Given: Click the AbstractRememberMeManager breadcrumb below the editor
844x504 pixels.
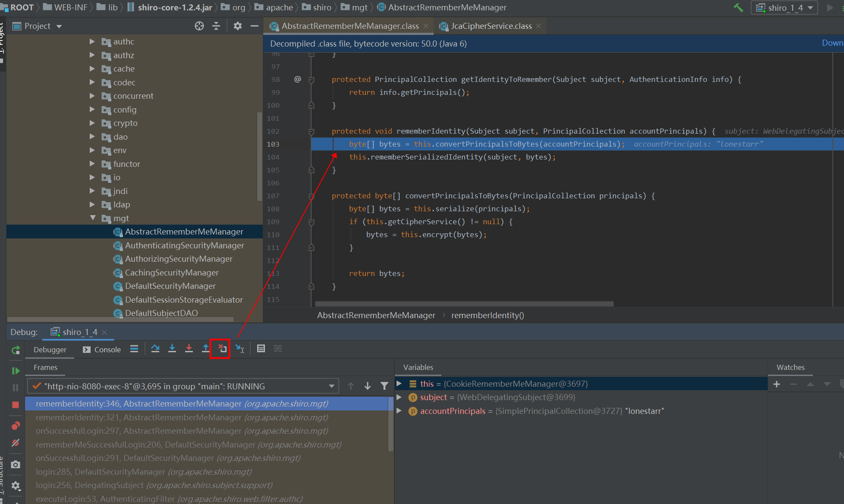Looking at the screenshot, I should pos(376,315).
